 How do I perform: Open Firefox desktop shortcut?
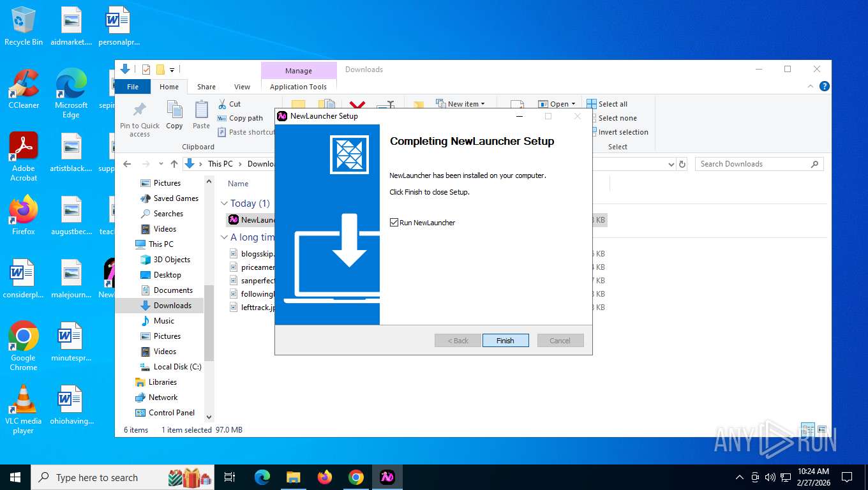24,215
